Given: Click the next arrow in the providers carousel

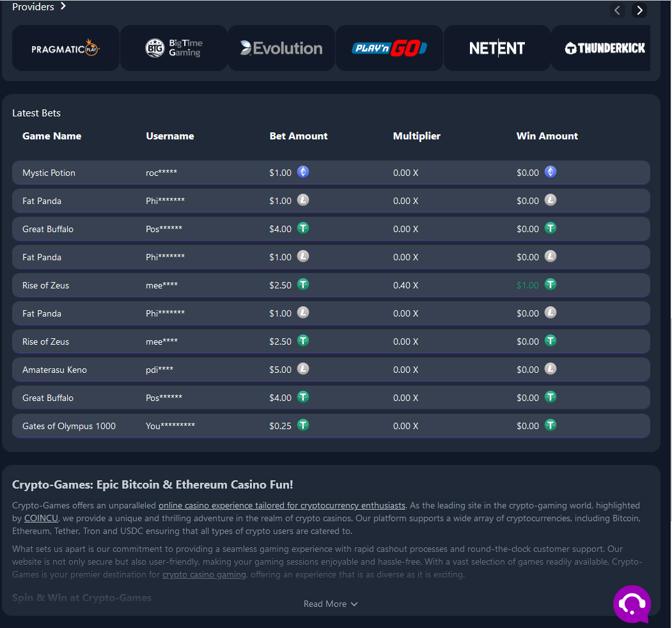Looking at the screenshot, I should coord(639,10).
